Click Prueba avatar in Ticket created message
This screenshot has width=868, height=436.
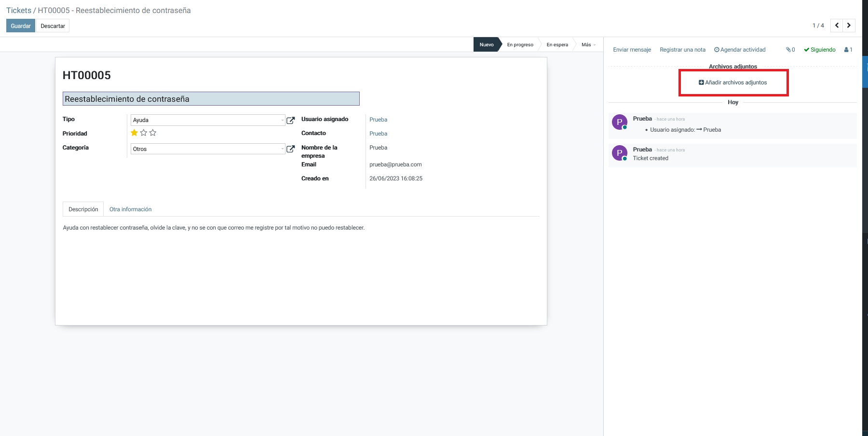619,153
